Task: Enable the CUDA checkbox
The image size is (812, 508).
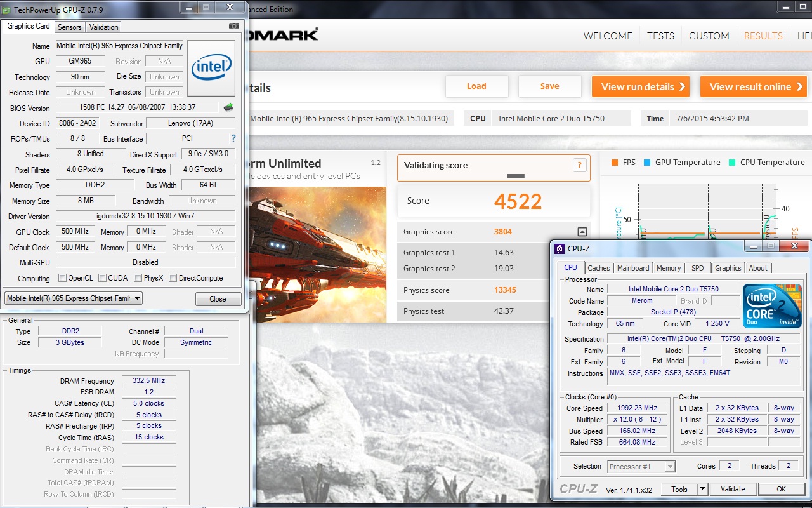Action: pyautogui.click(x=102, y=278)
